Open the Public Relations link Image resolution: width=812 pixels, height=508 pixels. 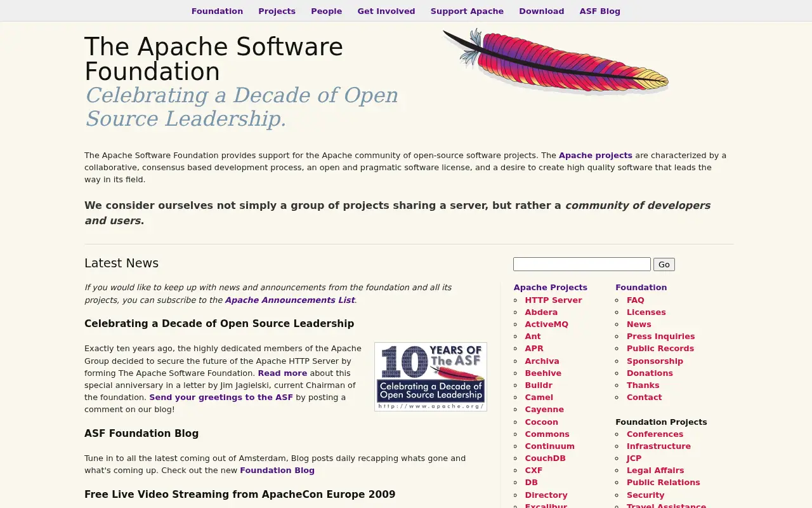pyautogui.click(x=663, y=482)
